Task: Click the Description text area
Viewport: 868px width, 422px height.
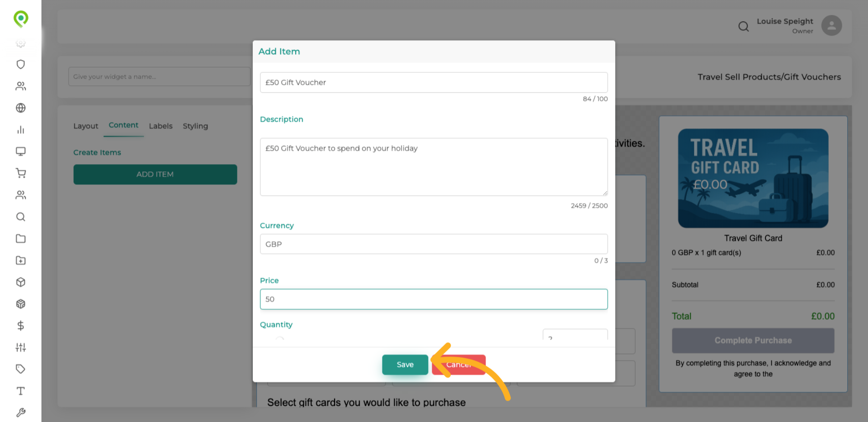Action: pos(434,167)
